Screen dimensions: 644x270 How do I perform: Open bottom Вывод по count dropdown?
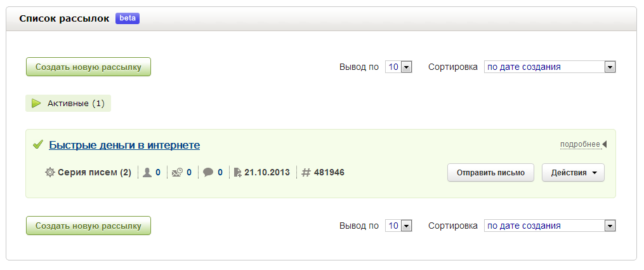399,226
